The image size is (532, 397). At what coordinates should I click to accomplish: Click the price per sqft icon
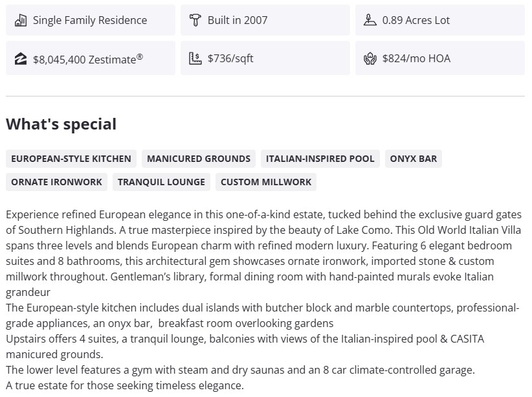click(195, 59)
